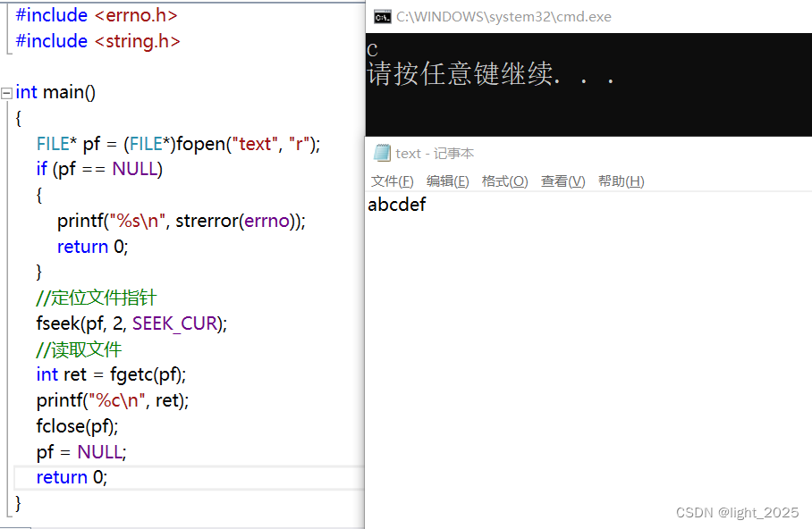Open the 查看(V) menu in Notepad
Viewport: 812px width, 529px height.
click(x=562, y=181)
